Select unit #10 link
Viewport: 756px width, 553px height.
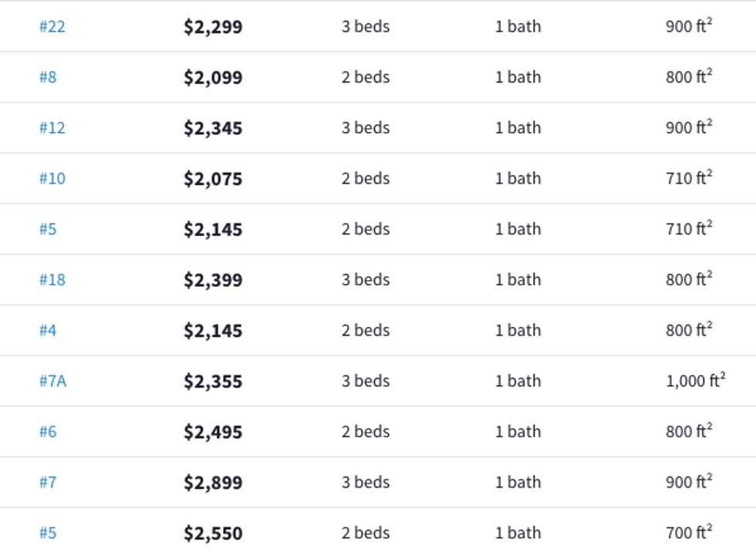point(52,179)
